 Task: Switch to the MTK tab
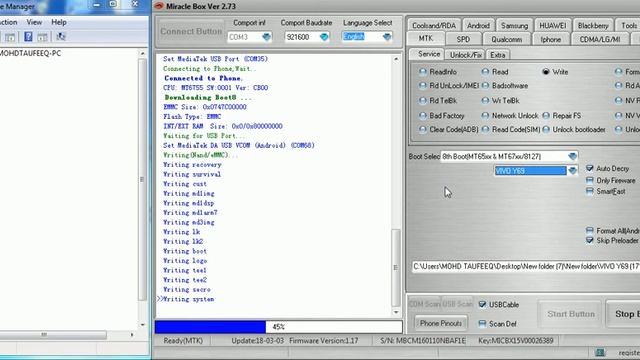[x=426, y=38]
